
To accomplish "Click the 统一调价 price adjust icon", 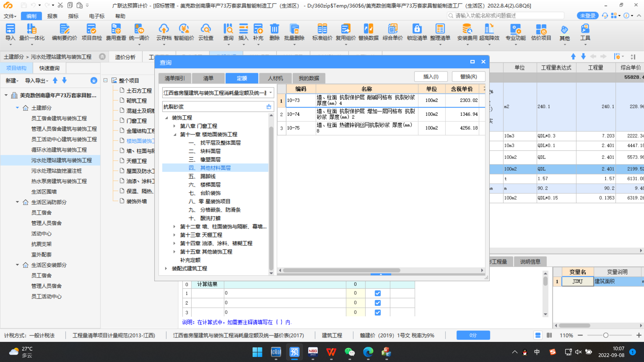I will [x=139, y=33].
